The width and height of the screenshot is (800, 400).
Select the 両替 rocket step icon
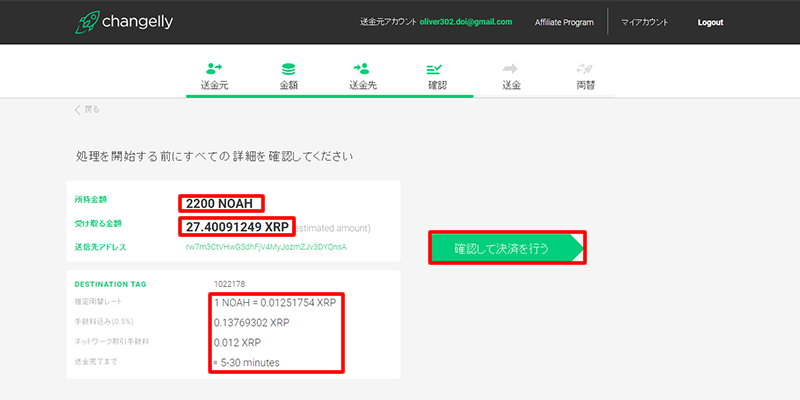(x=584, y=68)
